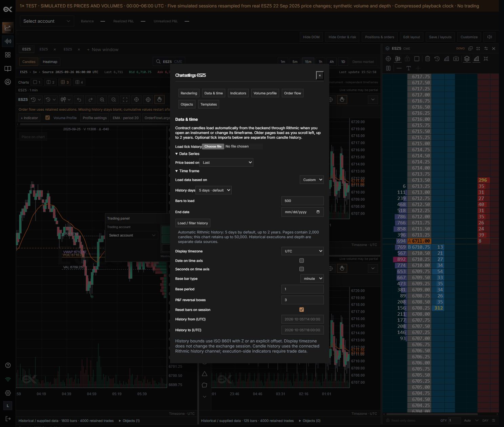Enable Seconds on time axis checkbox
504x427 pixels.
301,269
